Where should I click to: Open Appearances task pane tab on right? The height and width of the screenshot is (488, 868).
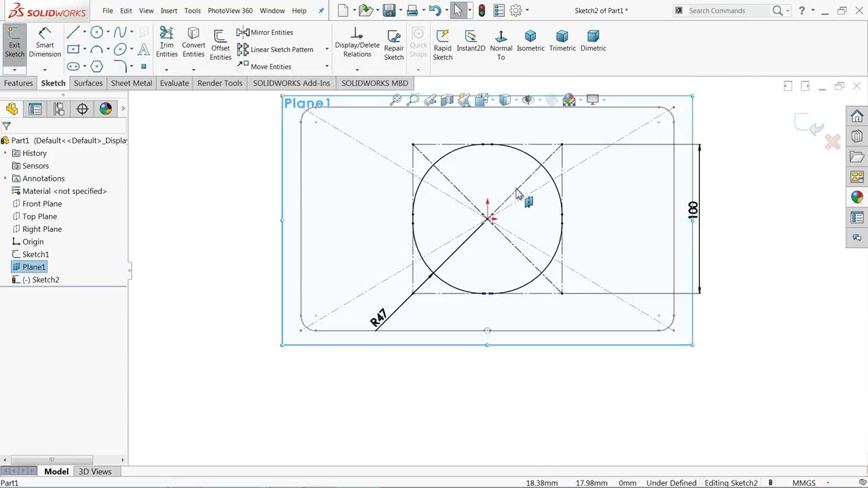point(857,197)
